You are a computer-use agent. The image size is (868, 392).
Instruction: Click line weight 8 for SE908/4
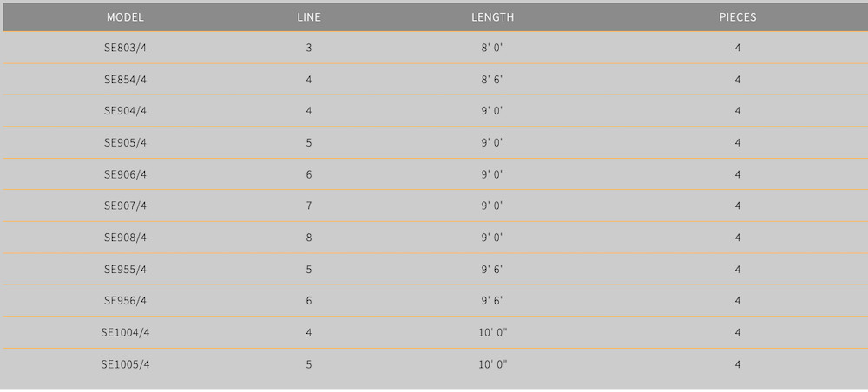(309, 238)
